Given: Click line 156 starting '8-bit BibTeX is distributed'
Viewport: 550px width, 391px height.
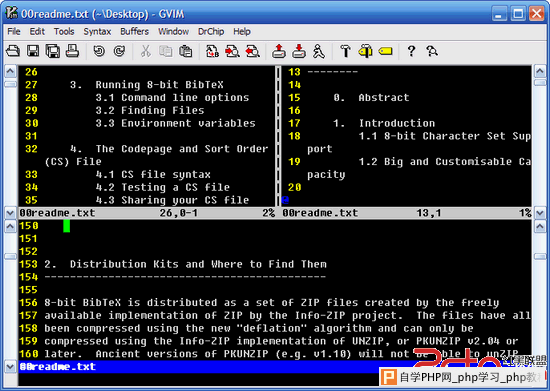Looking at the screenshot, I should click(272, 303).
